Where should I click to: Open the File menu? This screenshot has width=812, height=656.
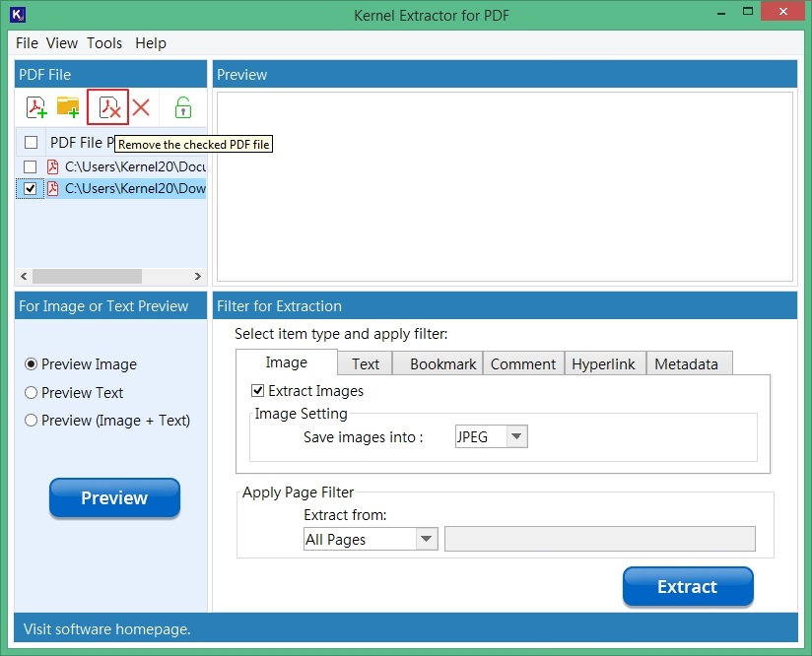(x=27, y=43)
